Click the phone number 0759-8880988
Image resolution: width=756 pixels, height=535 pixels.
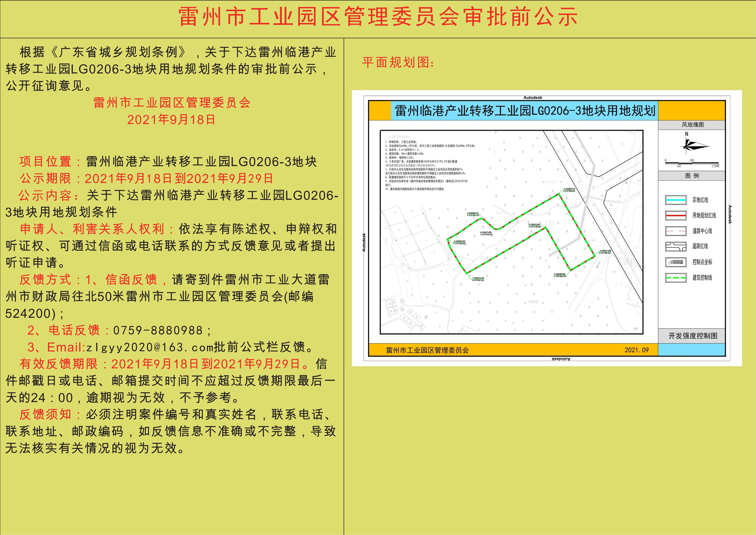158,330
